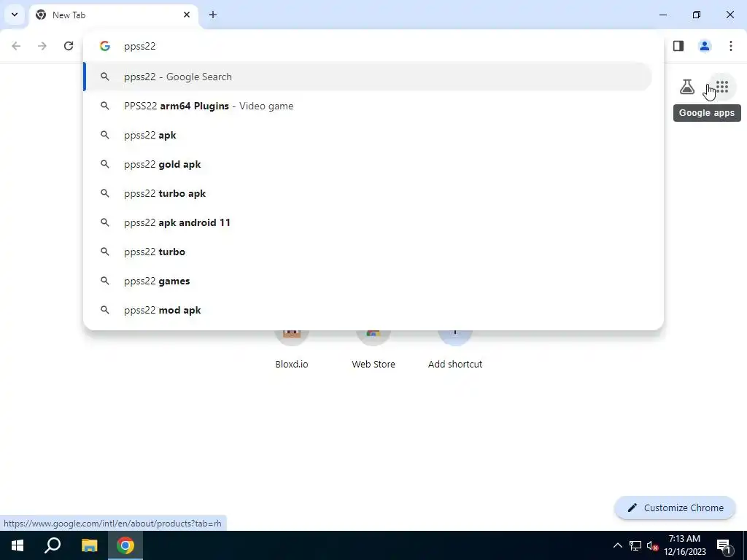Open Chrome's three-dot menu
The width and height of the screenshot is (747, 560).
[731, 46]
